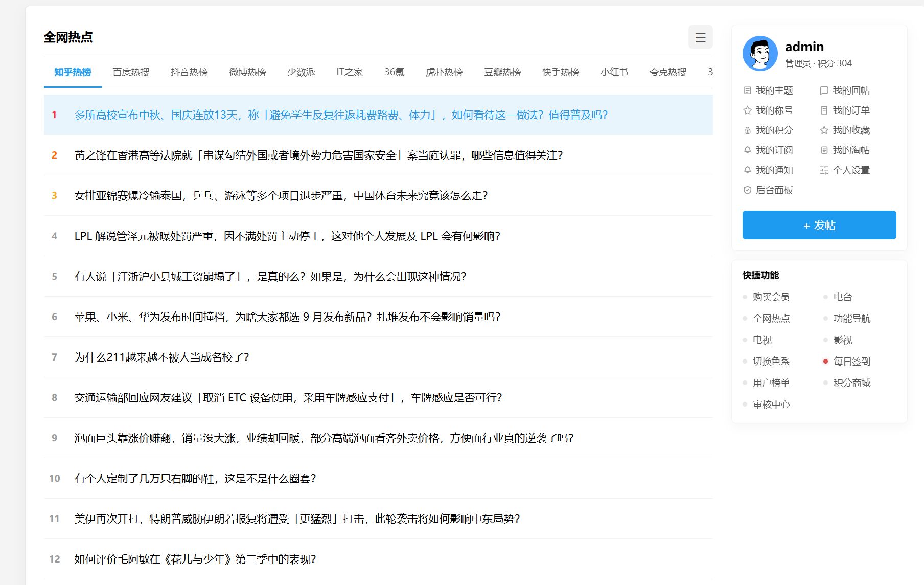This screenshot has height=585, width=924.
Task: Click the 个人设置 sliders icon
Action: 824,170
